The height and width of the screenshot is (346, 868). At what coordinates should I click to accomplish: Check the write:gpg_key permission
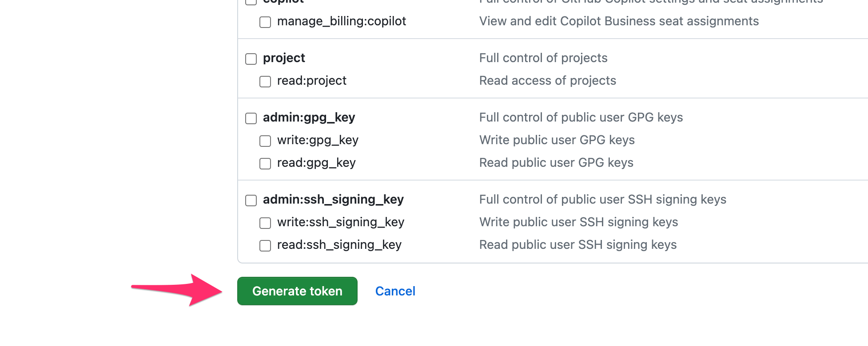265,141
